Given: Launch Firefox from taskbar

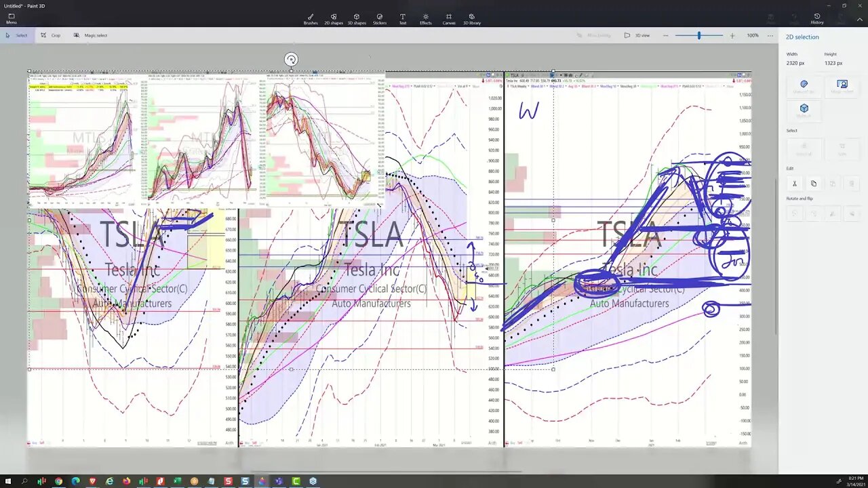Looking at the screenshot, I should click(x=126, y=481).
